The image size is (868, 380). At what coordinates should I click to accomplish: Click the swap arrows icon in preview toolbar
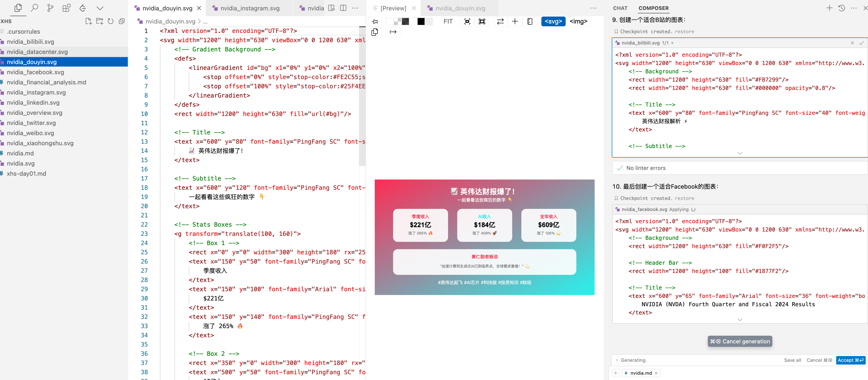point(500,22)
